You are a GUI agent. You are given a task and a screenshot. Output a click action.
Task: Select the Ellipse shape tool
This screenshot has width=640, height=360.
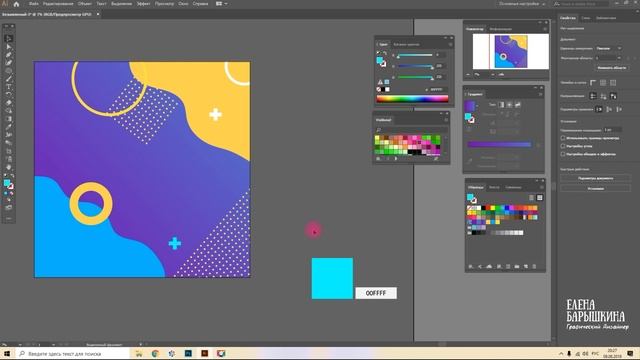pyautogui.click(x=9, y=71)
